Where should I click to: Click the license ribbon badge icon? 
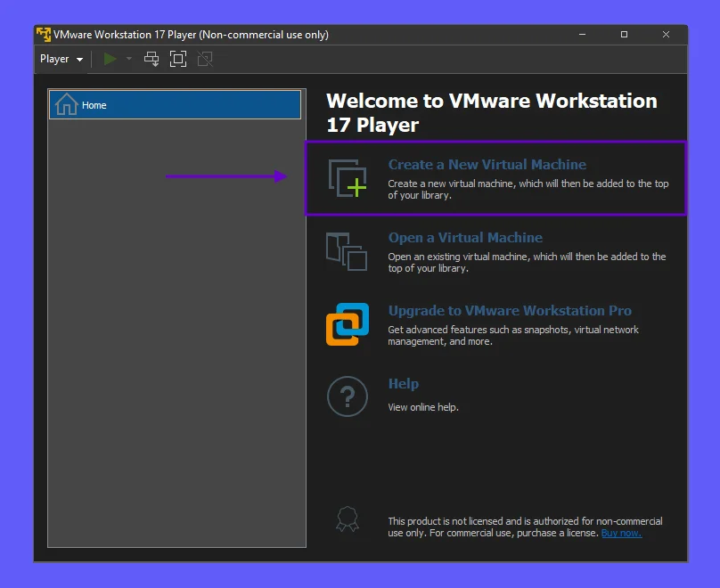[347, 519]
